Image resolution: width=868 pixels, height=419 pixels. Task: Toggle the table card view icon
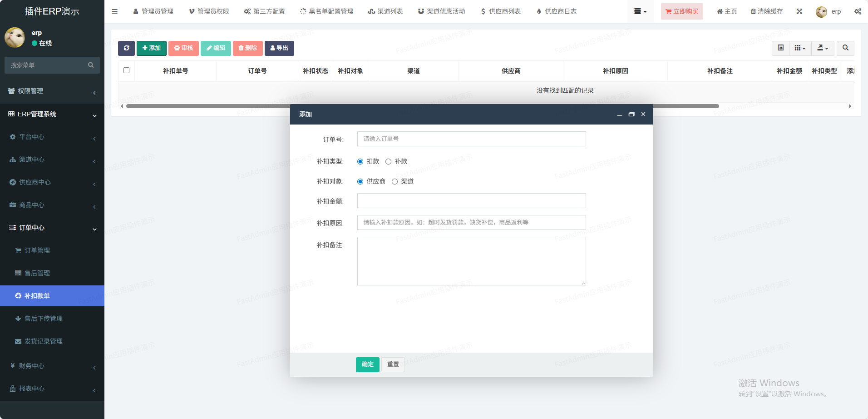coord(780,48)
